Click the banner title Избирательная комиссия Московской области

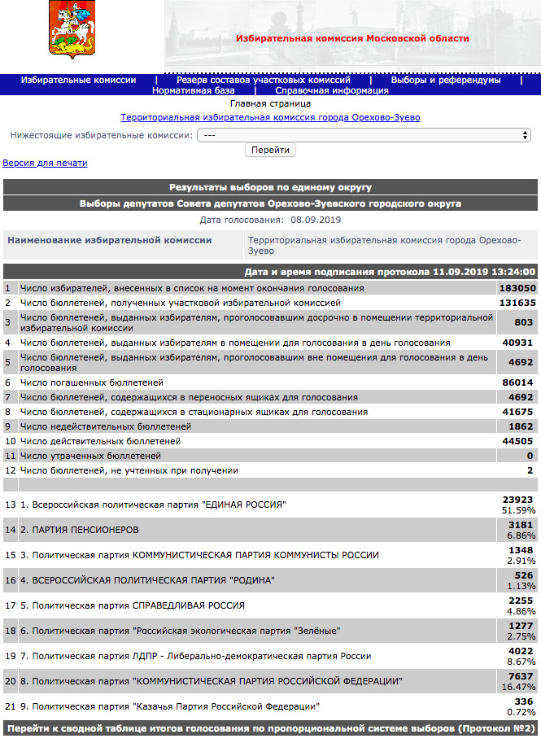(x=352, y=38)
